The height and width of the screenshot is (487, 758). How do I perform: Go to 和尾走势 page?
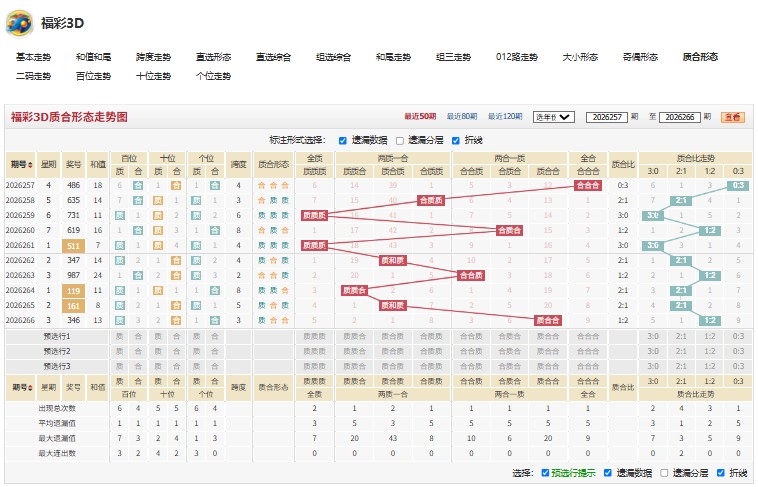point(393,57)
